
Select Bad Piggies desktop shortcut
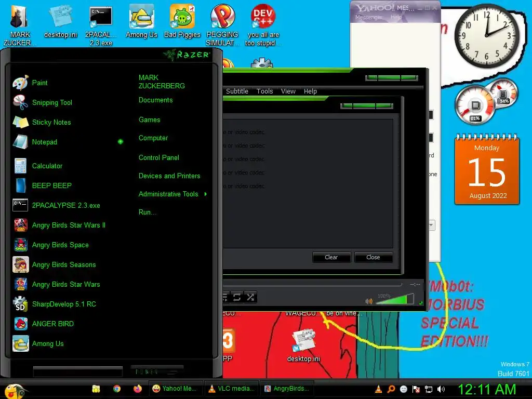pos(182,21)
